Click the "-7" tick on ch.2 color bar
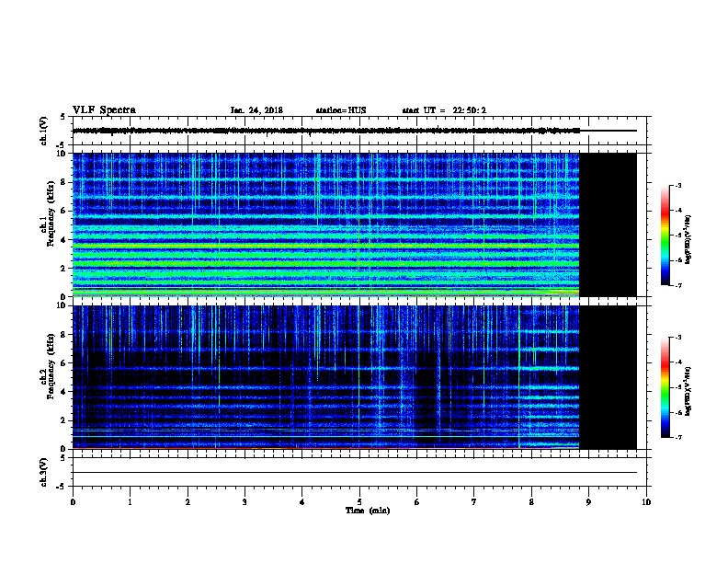The width and height of the screenshot is (728, 563). (677, 437)
